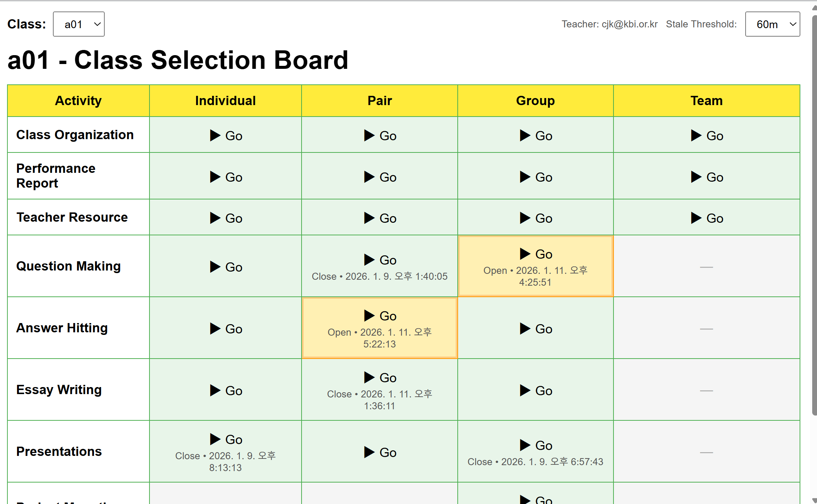Viewport: 817px width, 504px height.
Task: Click play icon for Essay Writing Individual
Action: click(x=215, y=390)
